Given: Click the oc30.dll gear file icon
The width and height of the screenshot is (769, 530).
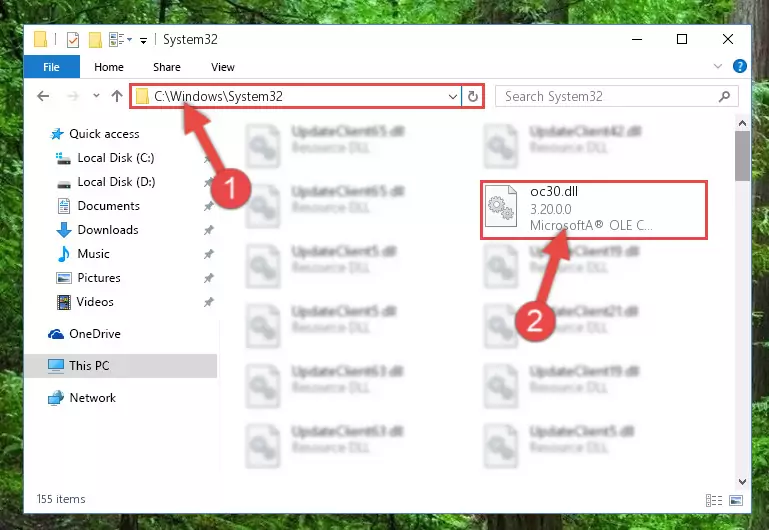Looking at the screenshot, I should [x=501, y=206].
